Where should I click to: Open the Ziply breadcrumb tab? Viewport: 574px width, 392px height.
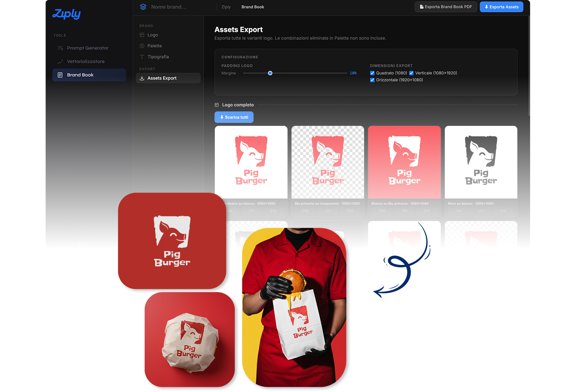[226, 7]
